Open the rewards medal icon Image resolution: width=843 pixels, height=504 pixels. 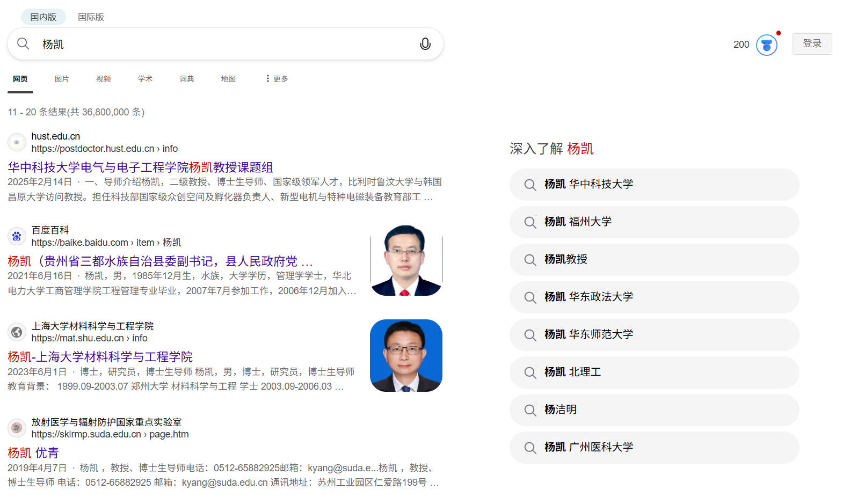pos(767,45)
